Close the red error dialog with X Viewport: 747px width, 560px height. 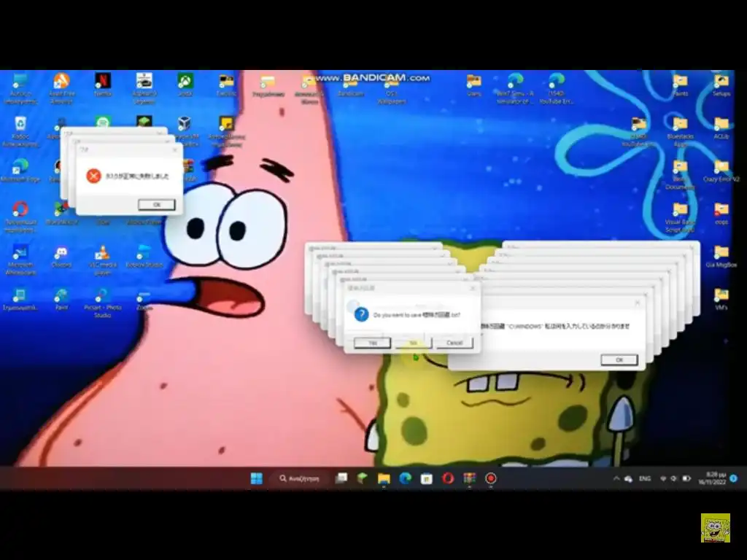(x=174, y=149)
